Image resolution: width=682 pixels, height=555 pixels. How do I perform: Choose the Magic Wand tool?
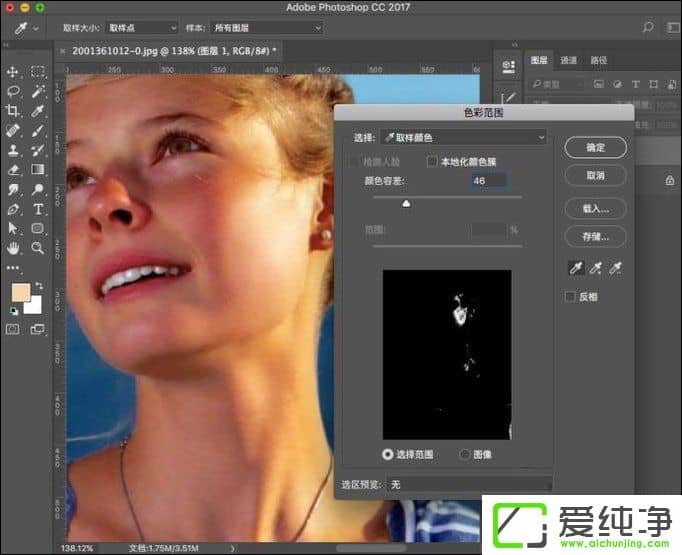coord(38,91)
